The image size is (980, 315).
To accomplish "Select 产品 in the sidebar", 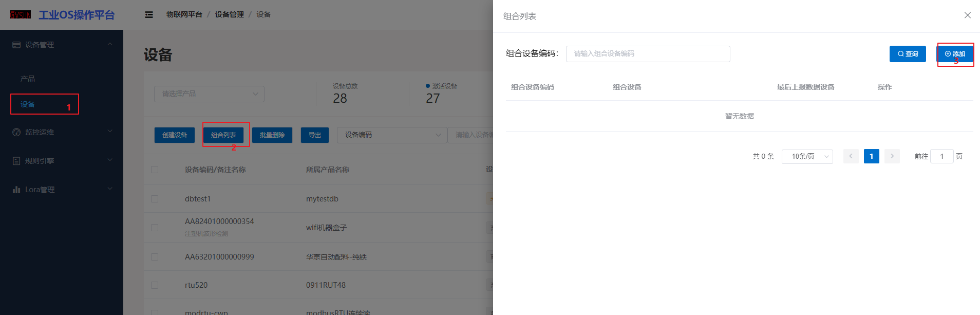I will [x=28, y=79].
